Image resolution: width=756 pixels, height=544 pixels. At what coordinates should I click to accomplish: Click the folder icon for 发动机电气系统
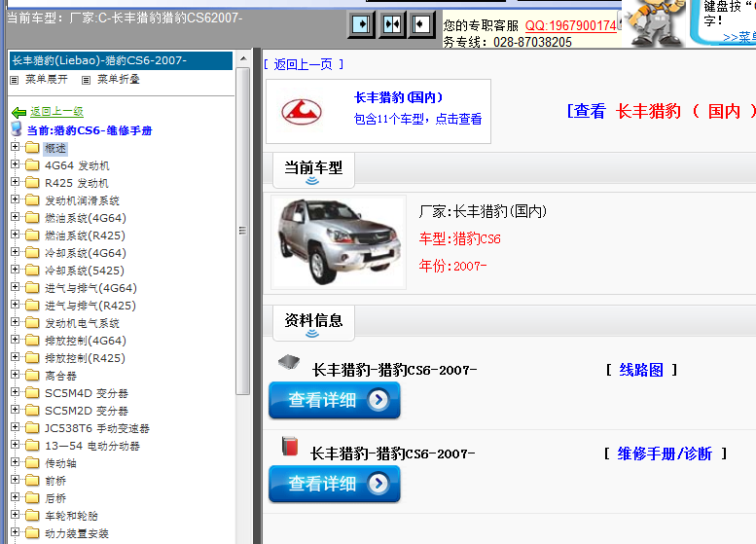(32, 323)
